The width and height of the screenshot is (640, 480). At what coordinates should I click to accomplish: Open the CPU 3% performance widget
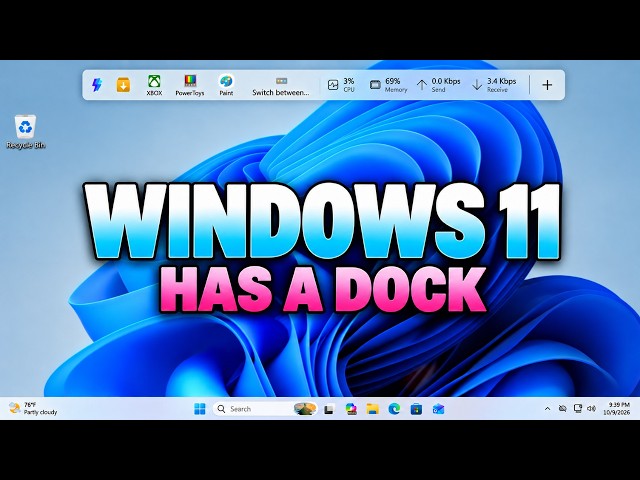pyautogui.click(x=342, y=85)
